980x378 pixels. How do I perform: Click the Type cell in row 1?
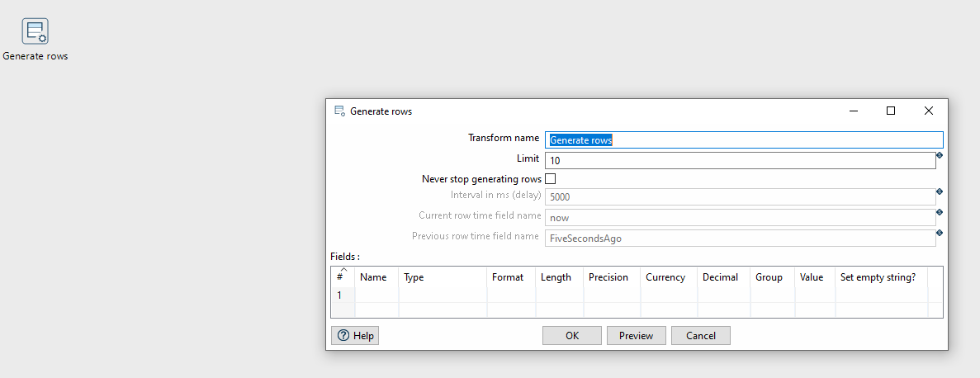pyautogui.click(x=443, y=295)
